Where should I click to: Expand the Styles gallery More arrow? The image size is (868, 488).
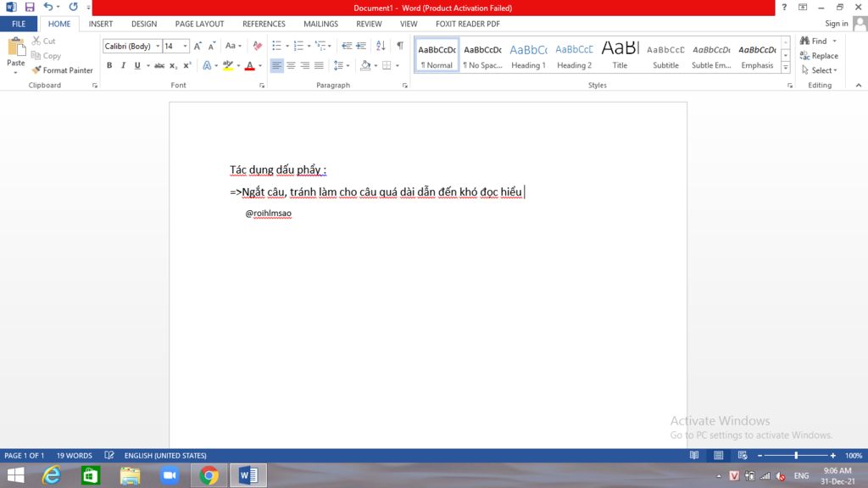pyautogui.click(x=786, y=68)
